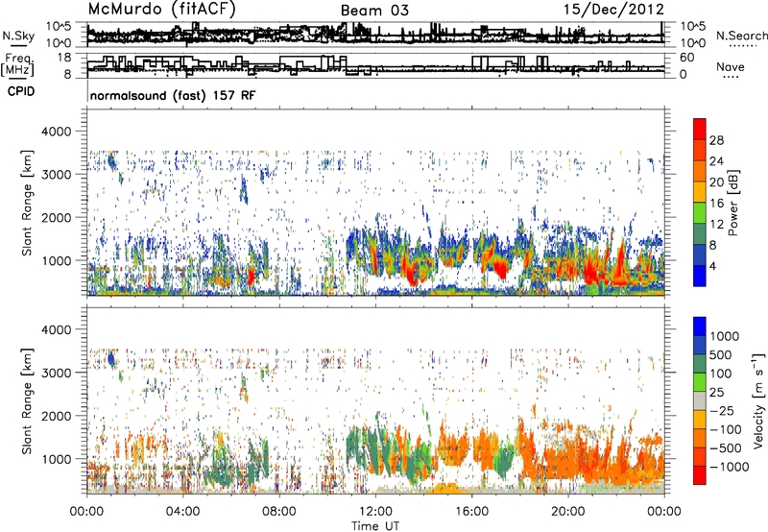Click the red power patch near 07:00 in Power panel
This screenshot has width=768, height=532.
pos(251,276)
